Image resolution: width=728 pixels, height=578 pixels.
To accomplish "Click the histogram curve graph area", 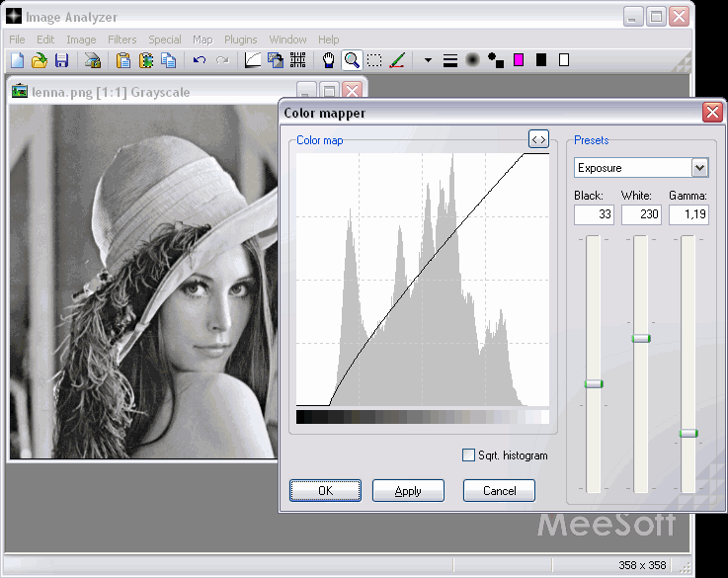I will point(423,280).
